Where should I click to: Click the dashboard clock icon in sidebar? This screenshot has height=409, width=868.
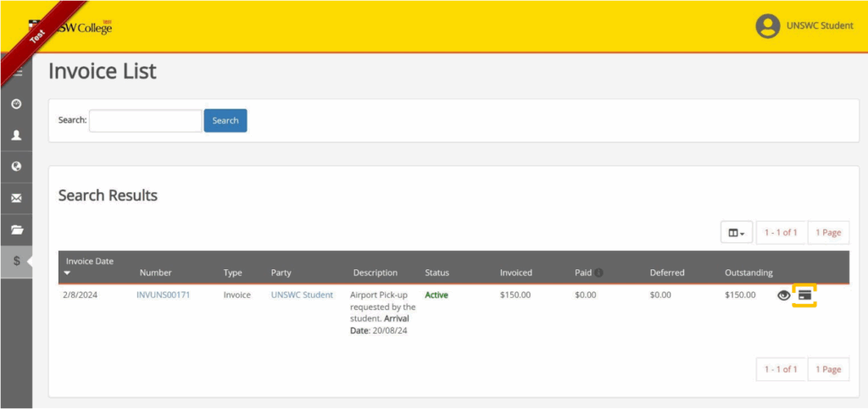point(16,103)
